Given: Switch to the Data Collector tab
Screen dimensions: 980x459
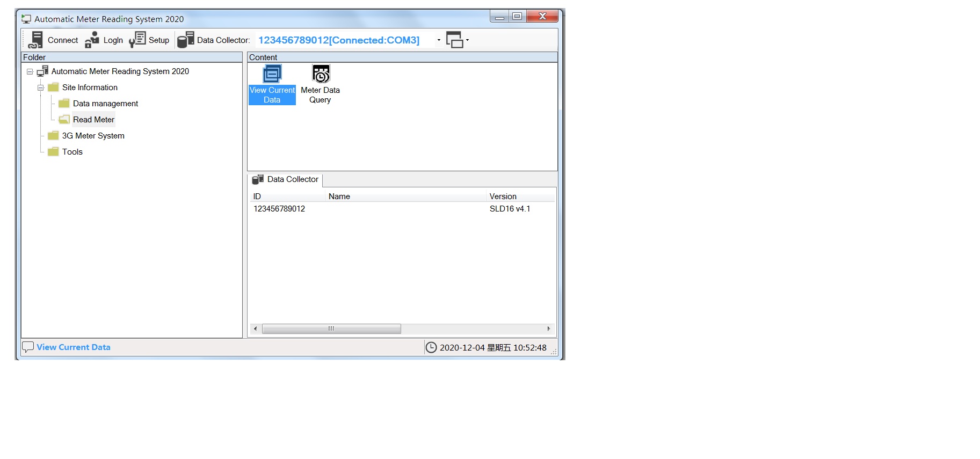Looking at the screenshot, I should pyautogui.click(x=286, y=179).
